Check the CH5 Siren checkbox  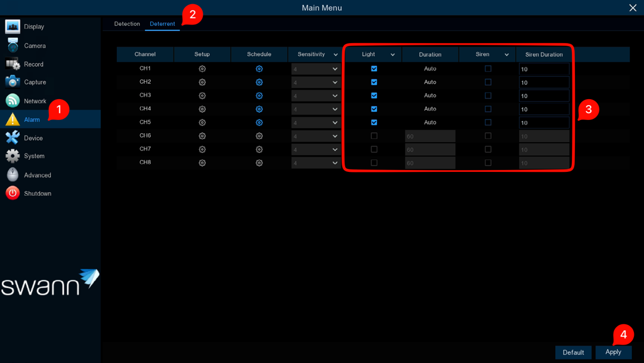pos(488,122)
